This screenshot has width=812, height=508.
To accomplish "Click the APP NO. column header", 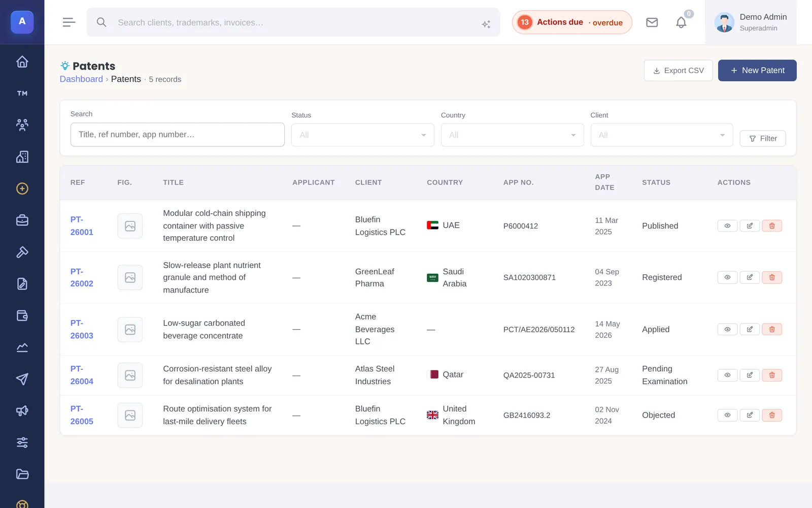I will coord(518,182).
